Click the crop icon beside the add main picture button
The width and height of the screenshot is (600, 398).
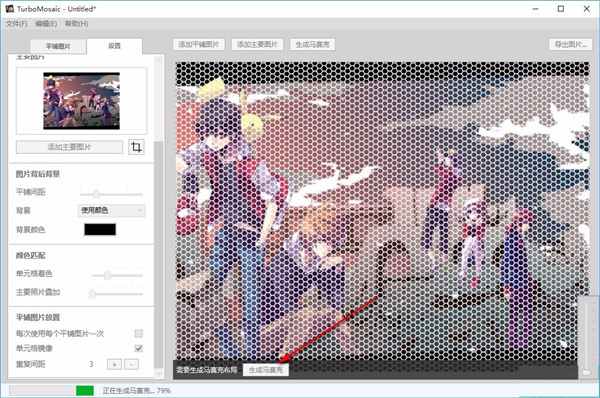[x=136, y=147]
